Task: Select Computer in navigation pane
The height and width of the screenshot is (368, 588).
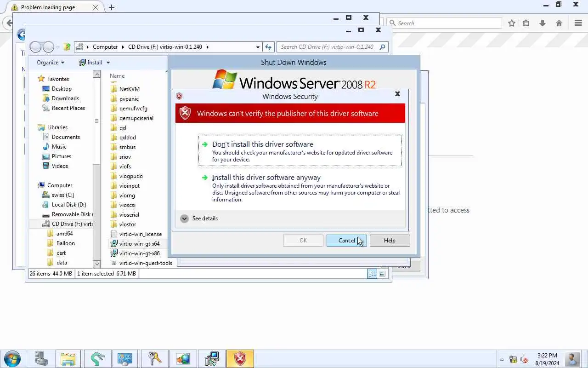Action: [60, 185]
